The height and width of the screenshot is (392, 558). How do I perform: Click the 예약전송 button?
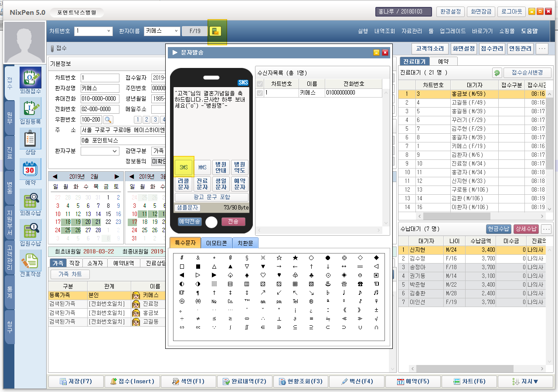click(x=190, y=222)
